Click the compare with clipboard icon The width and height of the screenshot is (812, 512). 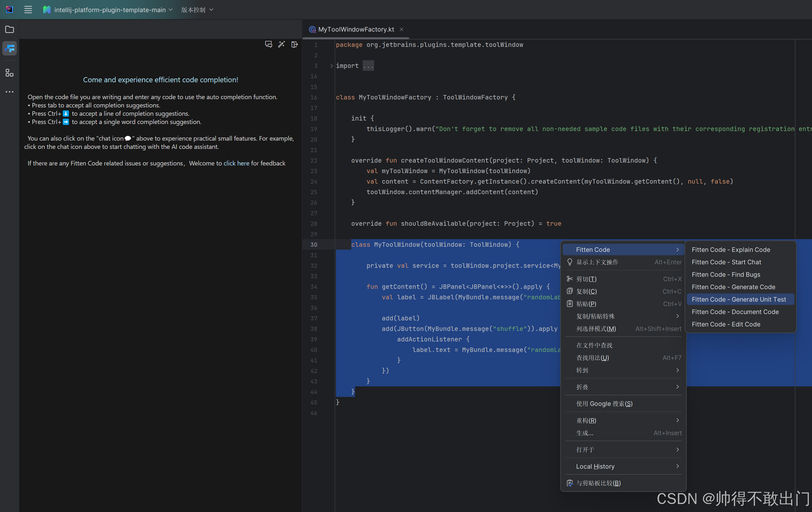pyautogui.click(x=569, y=483)
